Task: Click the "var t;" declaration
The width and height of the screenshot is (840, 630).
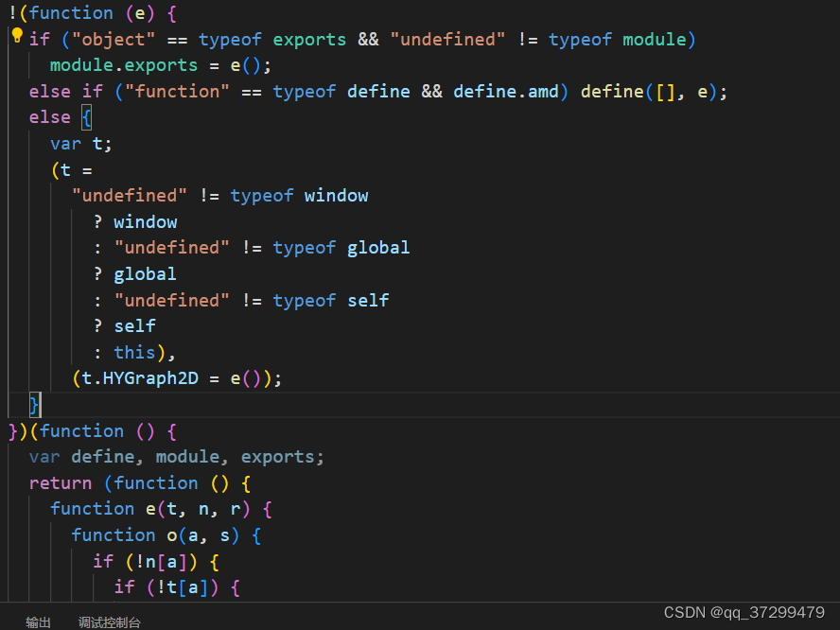Action: point(81,144)
